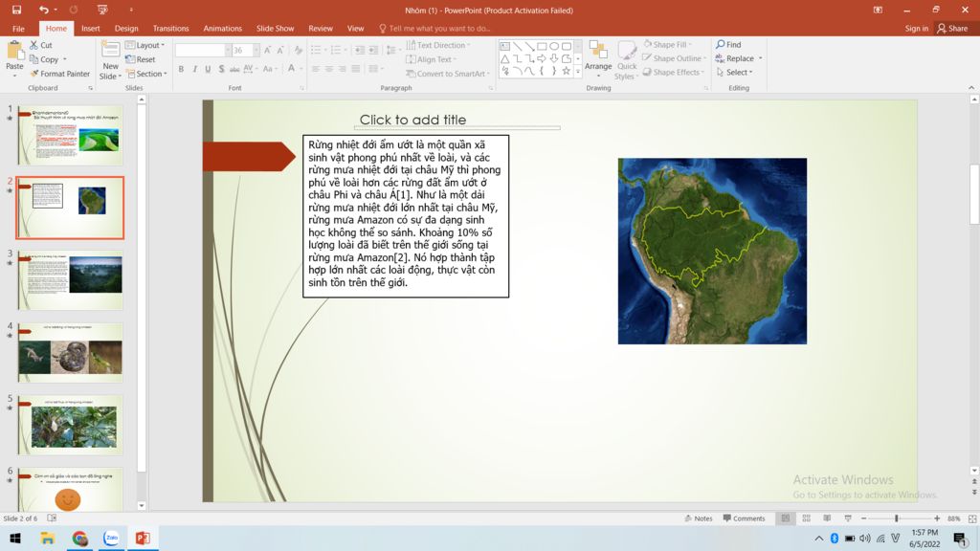Viewport: 980px width, 551px height.
Task: Expand the Section dropdown
Action: [147, 74]
